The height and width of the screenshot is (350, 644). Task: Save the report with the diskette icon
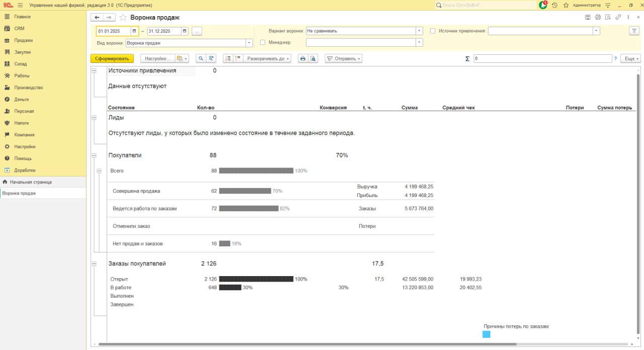(587, 17)
